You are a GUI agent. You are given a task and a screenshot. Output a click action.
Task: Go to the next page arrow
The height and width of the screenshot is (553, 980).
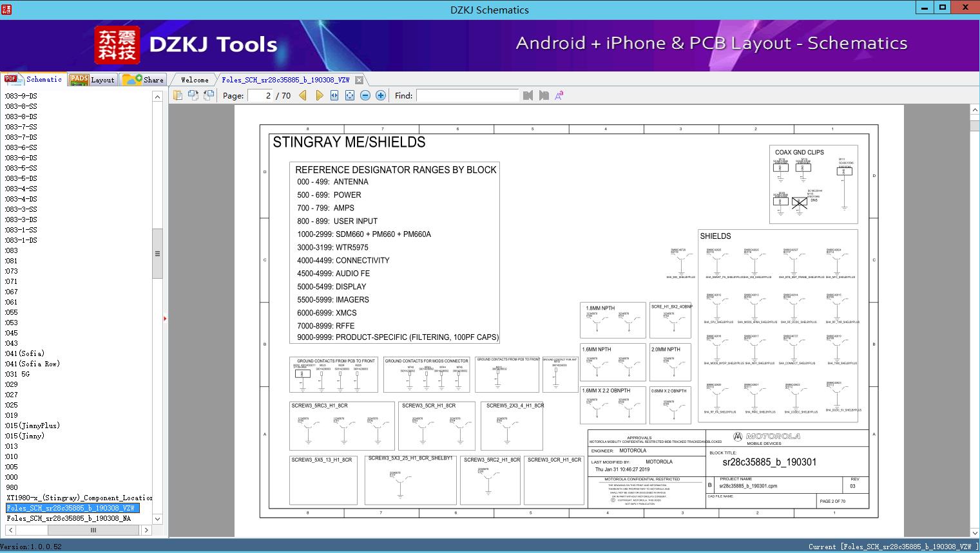tap(319, 95)
